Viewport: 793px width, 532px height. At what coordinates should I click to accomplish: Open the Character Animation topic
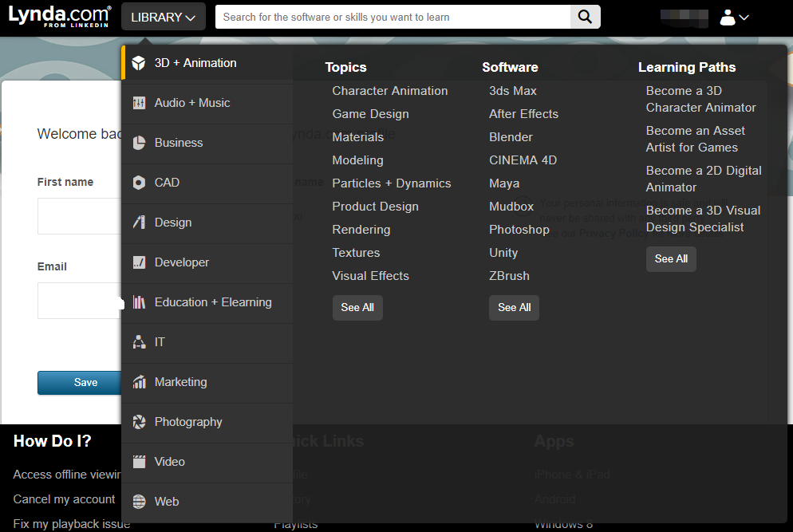tap(390, 91)
